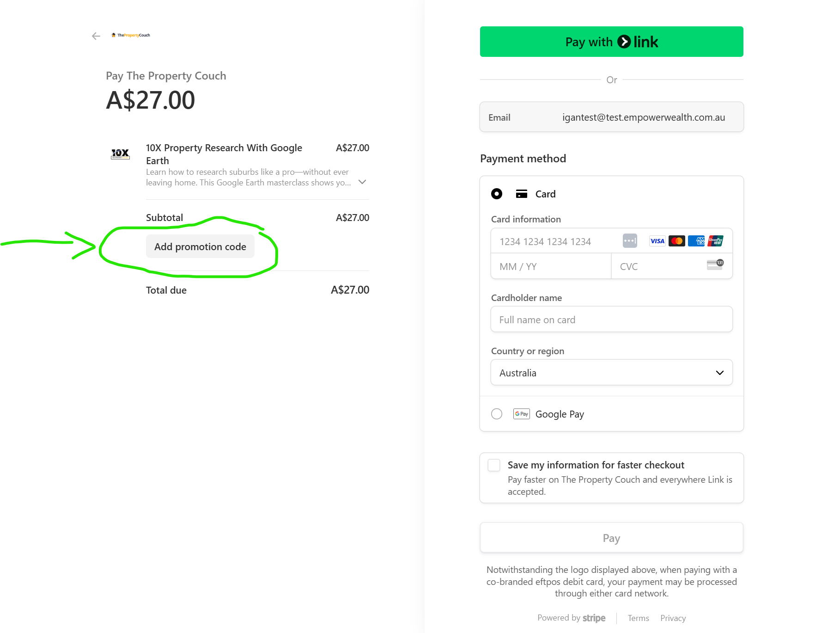Pay with Link green button
This screenshot has height=633, width=840.
(x=611, y=42)
